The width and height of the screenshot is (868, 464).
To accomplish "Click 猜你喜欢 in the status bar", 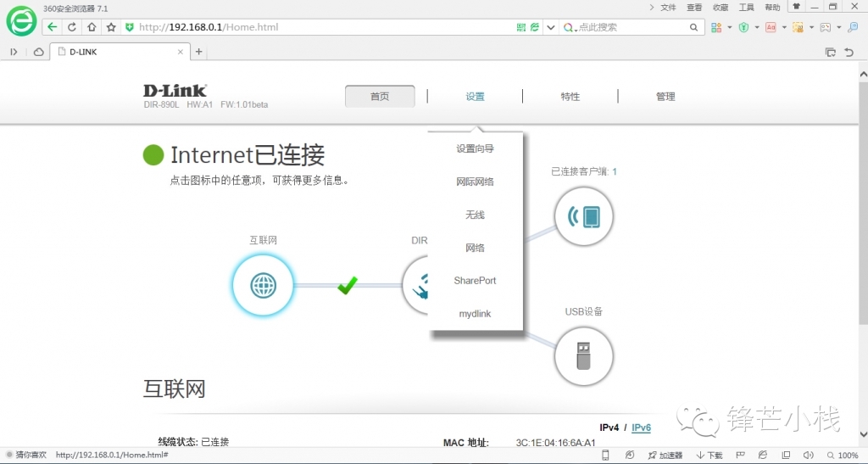I will point(31,456).
